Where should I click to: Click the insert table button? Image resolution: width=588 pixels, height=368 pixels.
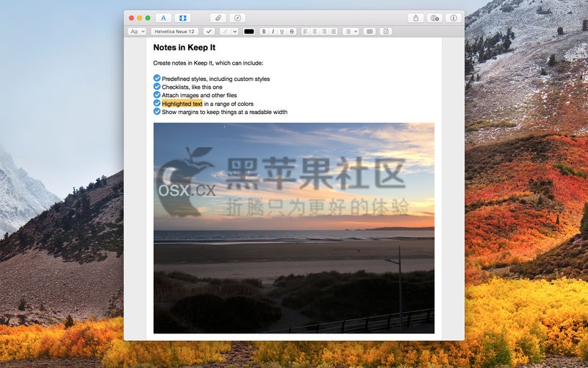coord(370,32)
